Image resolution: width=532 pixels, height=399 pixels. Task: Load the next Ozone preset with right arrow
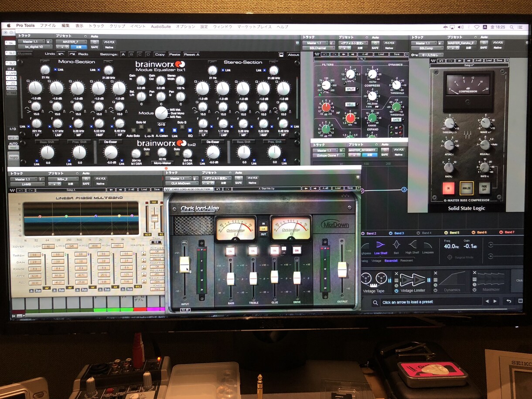pos(495,301)
